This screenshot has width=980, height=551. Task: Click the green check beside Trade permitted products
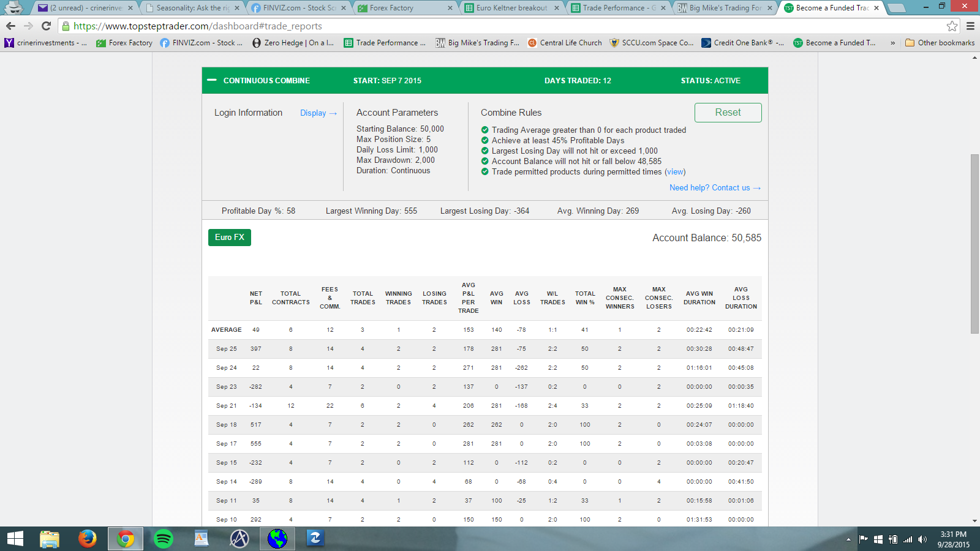click(x=485, y=171)
